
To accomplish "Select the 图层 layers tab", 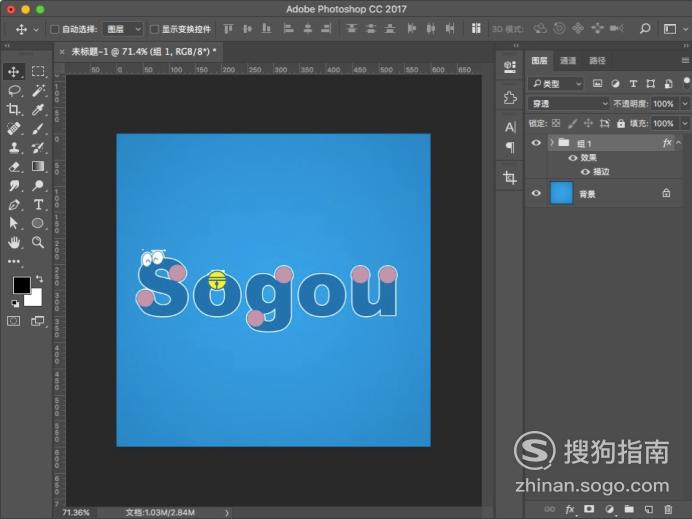I will point(539,60).
